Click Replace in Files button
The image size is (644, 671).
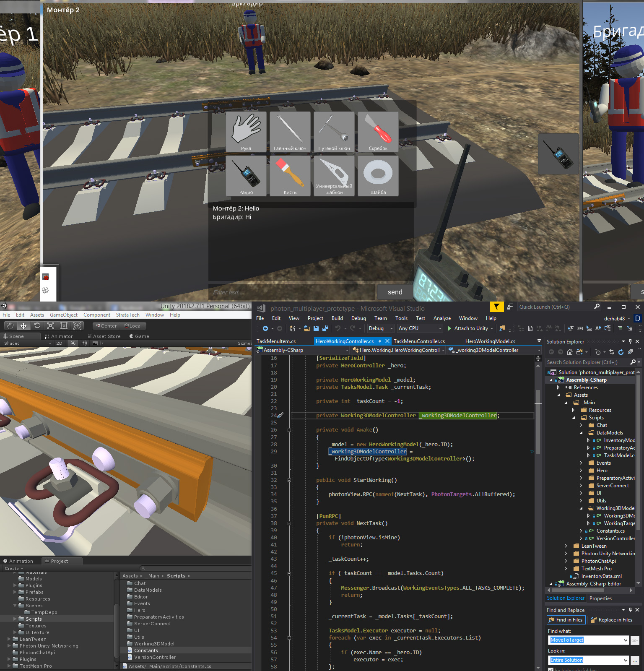tap(611, 620)
